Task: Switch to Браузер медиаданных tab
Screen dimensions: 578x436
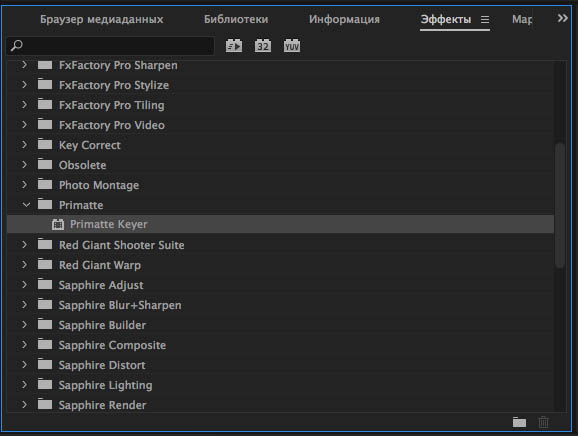Action: [x=102, y=20]
